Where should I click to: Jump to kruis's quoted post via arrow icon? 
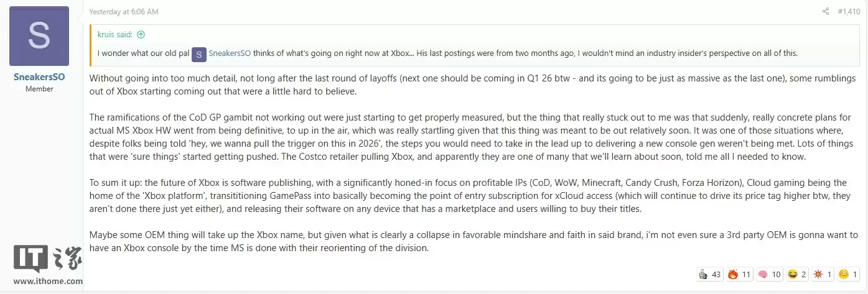[141, 35]
